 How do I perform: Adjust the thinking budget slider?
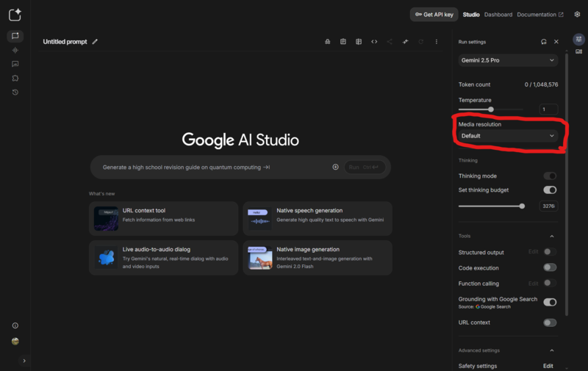coord(491,206)
